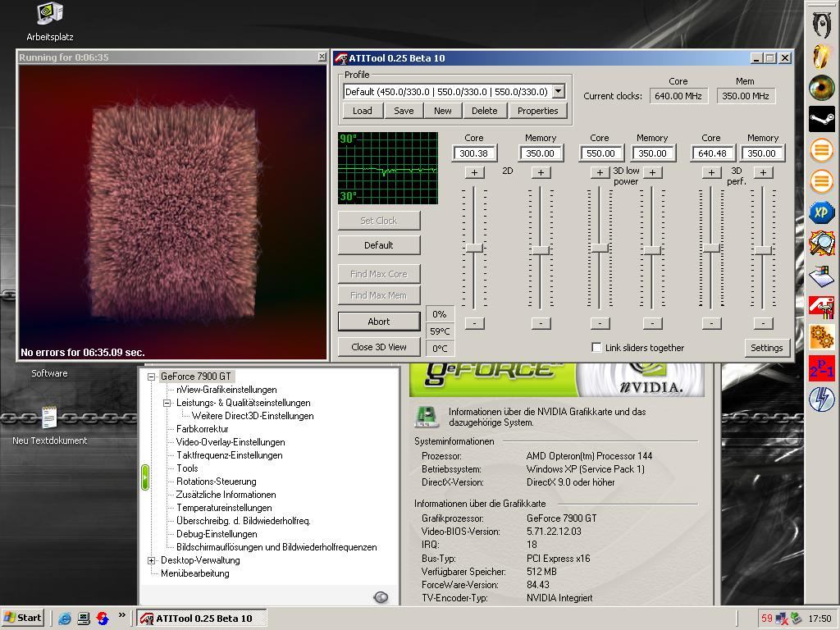Click Close 3D View button
This screenshot has width=840, height=630.
(x=379, y=347)
